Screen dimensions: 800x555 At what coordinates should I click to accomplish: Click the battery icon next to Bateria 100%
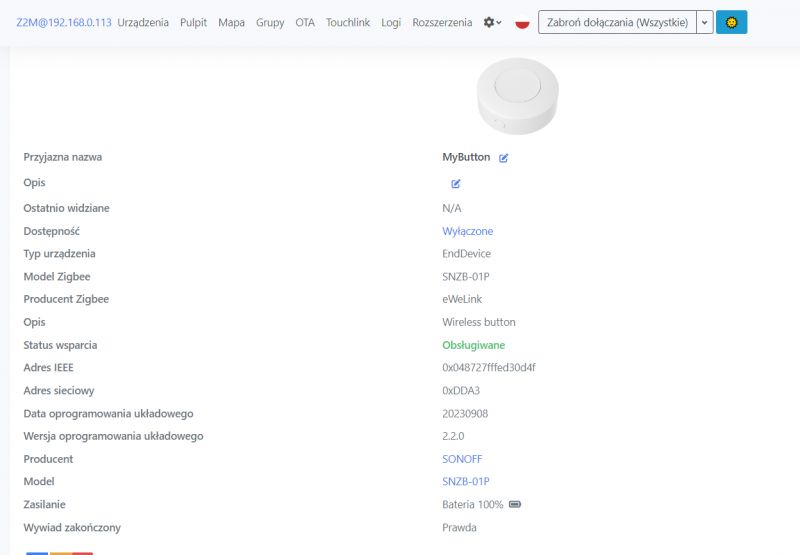515,504
